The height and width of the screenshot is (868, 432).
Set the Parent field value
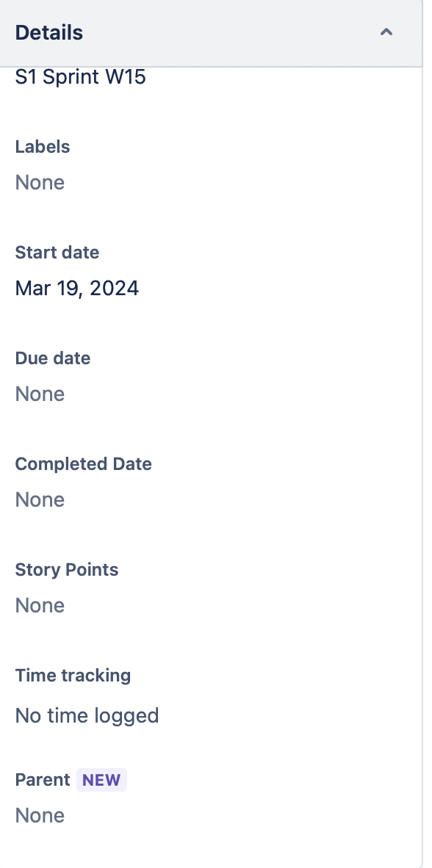(x=40, y=815)
